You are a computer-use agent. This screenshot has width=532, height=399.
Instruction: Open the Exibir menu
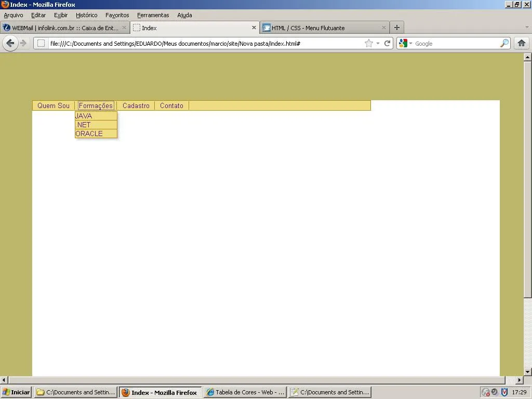(61, 15)
